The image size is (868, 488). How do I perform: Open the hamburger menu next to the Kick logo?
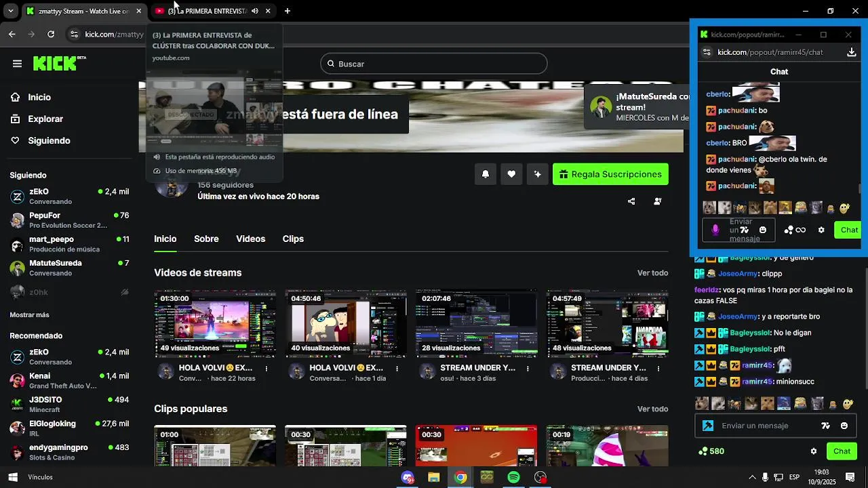[17, 64]
